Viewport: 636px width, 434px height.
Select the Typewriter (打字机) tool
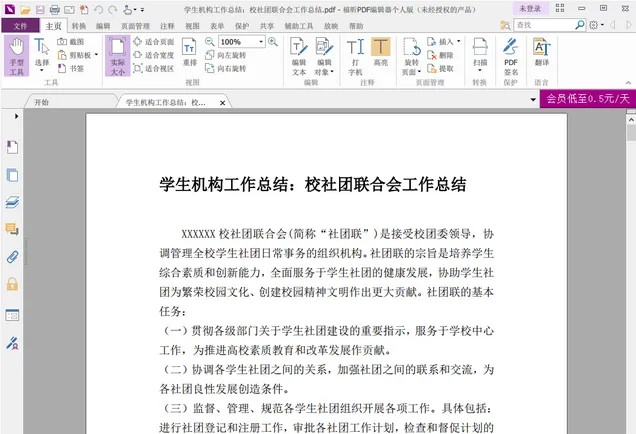(355, 56)
